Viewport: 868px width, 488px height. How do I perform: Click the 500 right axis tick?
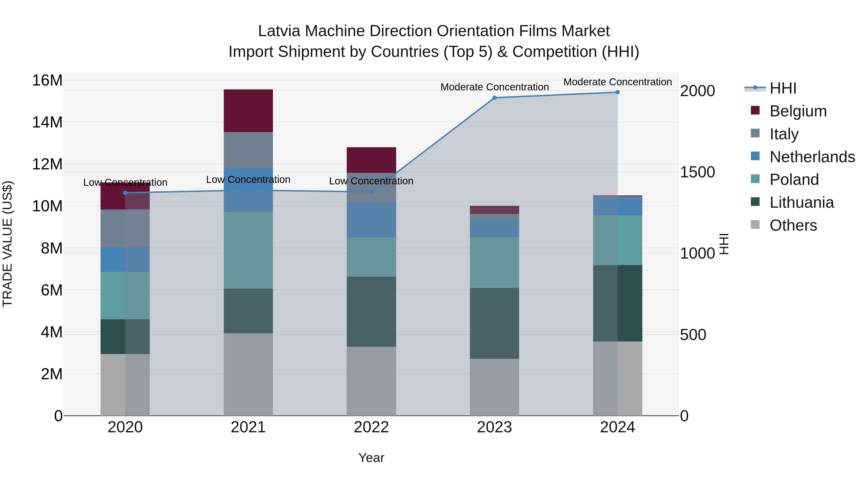point(693,335)
